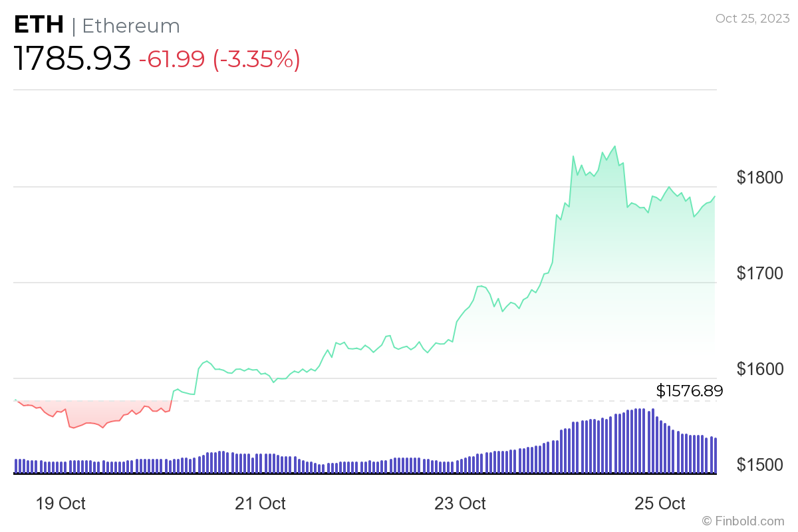The width and height of the screenshot is (798, 532).
Task: Click the highest peak of the price line
Action: click(x=614, y=146)
